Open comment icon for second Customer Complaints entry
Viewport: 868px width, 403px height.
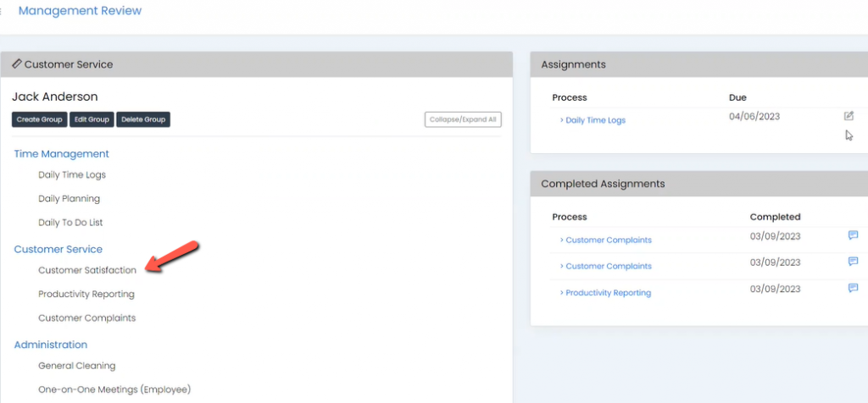[853, 262]
